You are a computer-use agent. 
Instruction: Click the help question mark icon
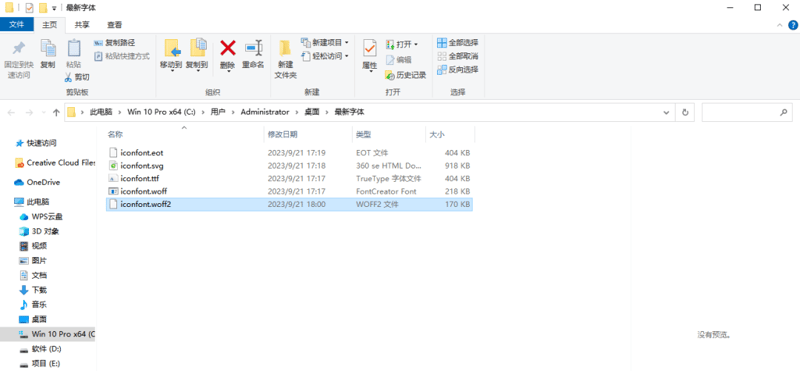793,24
